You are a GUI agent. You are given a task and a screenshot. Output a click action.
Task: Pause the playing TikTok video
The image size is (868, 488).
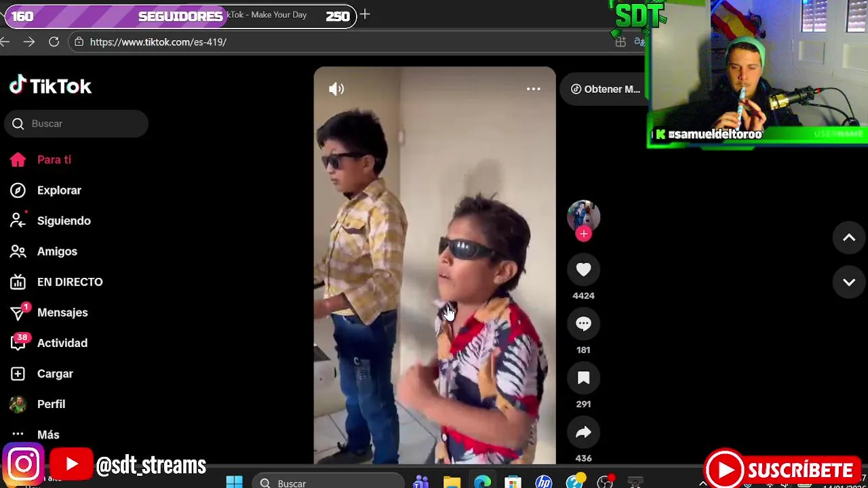tap(435, 265)
